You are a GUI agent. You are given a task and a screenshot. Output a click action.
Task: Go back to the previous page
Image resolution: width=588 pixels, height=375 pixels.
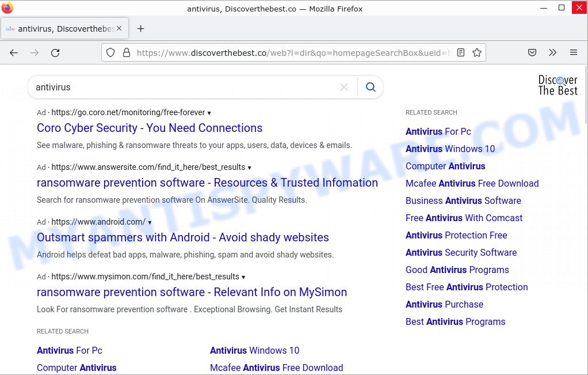[x=14, y=53]
